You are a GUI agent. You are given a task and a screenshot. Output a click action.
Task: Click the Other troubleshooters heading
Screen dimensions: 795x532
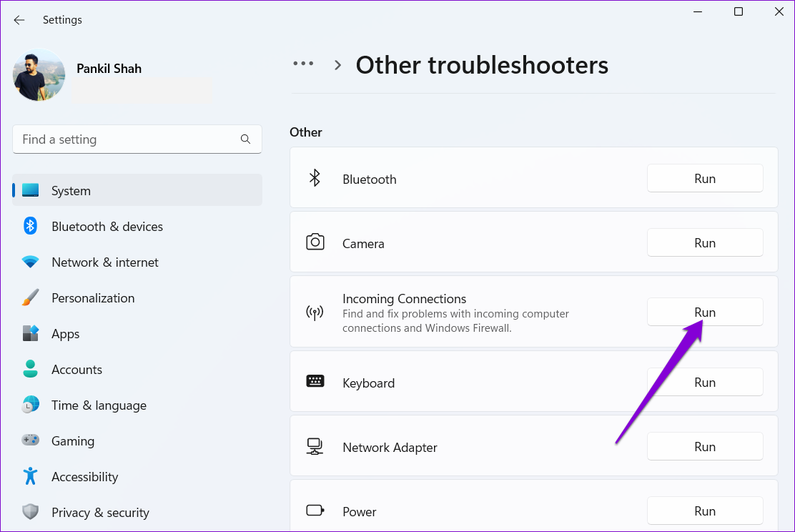tap(482, 65)
